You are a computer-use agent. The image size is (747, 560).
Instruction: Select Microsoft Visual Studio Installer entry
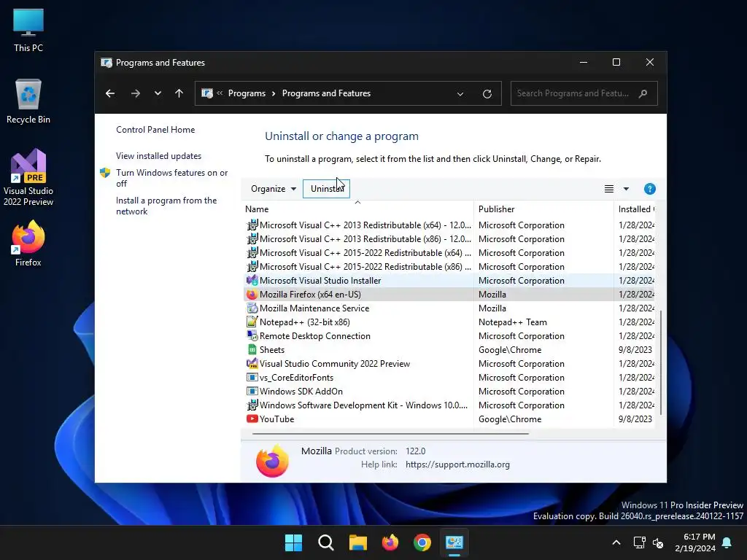[449, 281]
